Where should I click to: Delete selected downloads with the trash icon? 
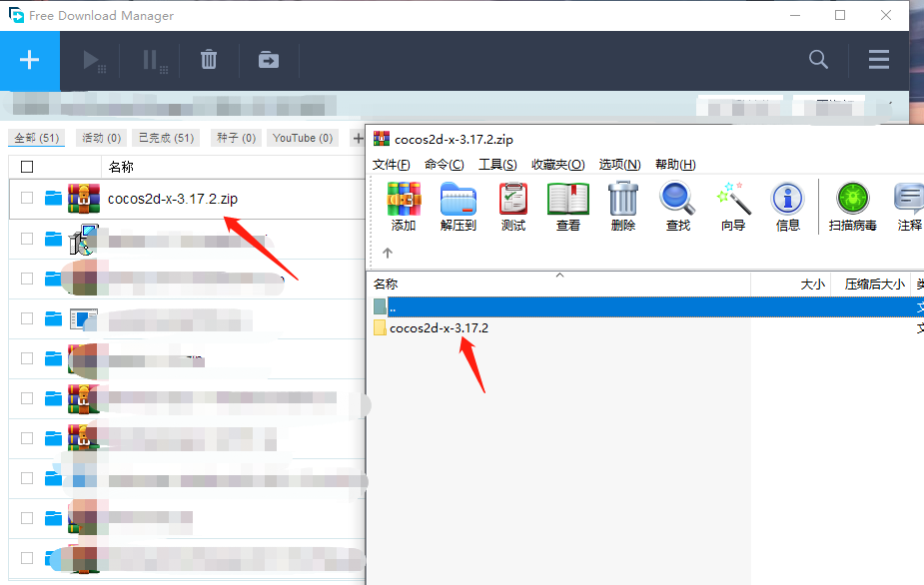[x=209, y=60]
